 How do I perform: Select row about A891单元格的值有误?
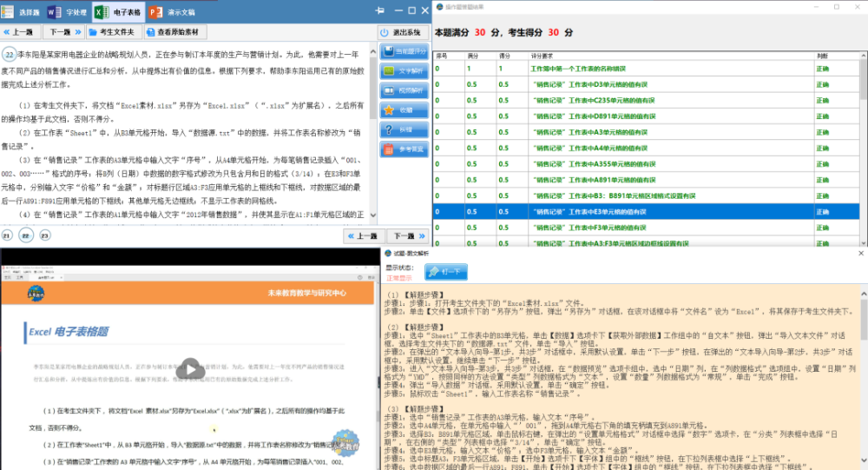[x=647, y=180]
